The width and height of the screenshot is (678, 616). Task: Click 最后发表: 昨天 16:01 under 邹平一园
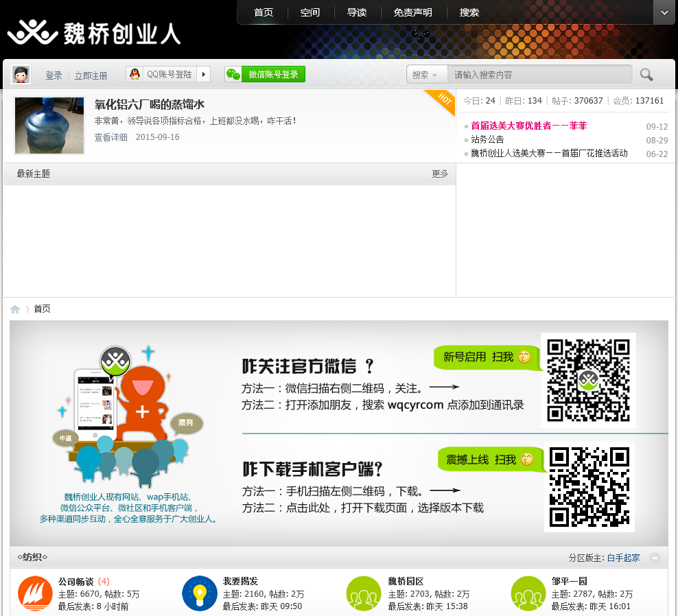pos(591,606)
